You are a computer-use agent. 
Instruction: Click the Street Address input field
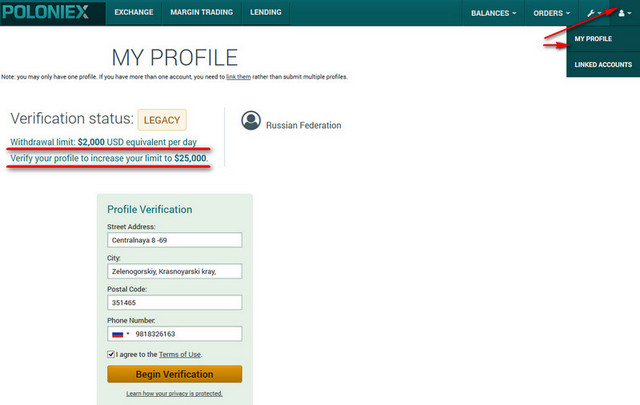click(175, 240)
